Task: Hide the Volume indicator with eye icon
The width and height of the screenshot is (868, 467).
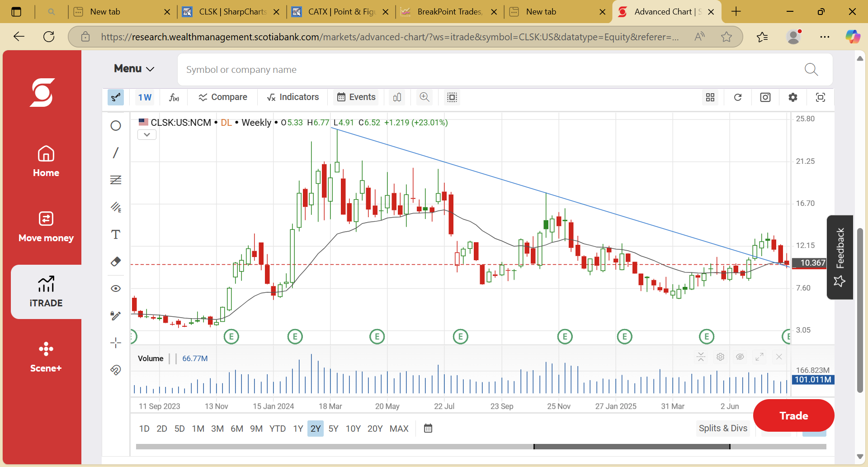Action: 740,357
